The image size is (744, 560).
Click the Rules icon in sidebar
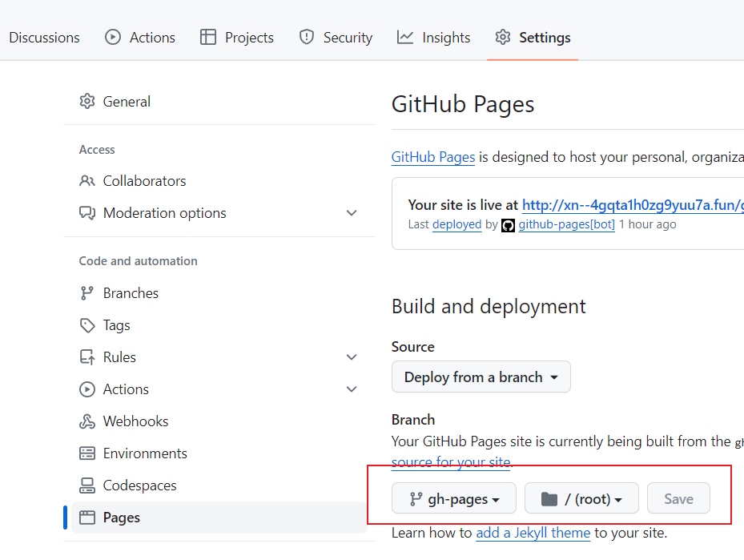coord(86,357)
